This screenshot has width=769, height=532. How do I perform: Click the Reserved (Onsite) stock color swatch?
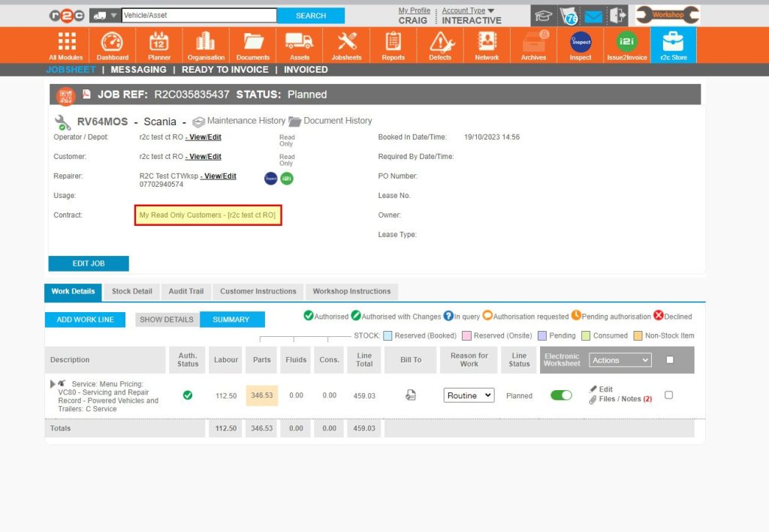466,335
